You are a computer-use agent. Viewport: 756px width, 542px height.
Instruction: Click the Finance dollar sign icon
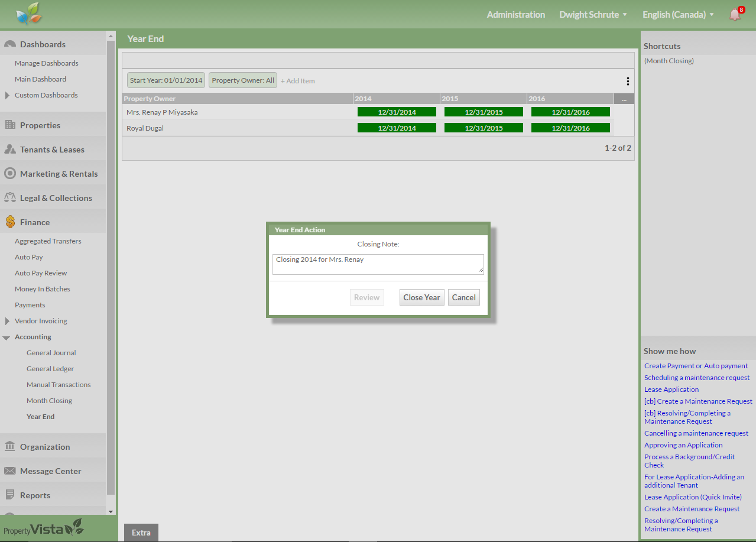[10, 222]
